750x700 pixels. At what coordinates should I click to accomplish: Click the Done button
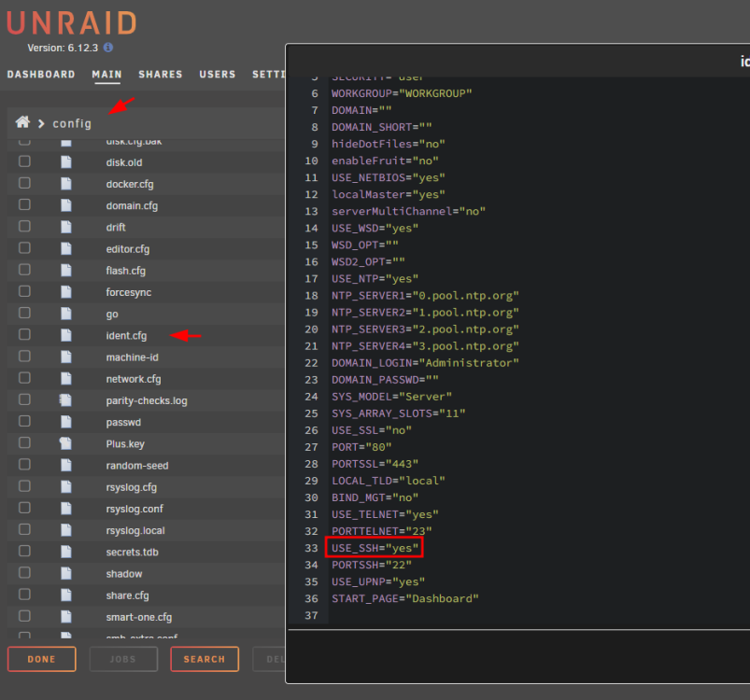coord(42,659)
